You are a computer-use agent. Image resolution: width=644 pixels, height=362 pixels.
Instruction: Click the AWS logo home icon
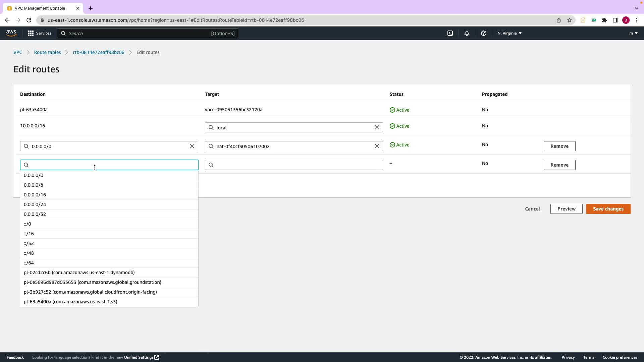pyautogui.click(x=11, y=33)
